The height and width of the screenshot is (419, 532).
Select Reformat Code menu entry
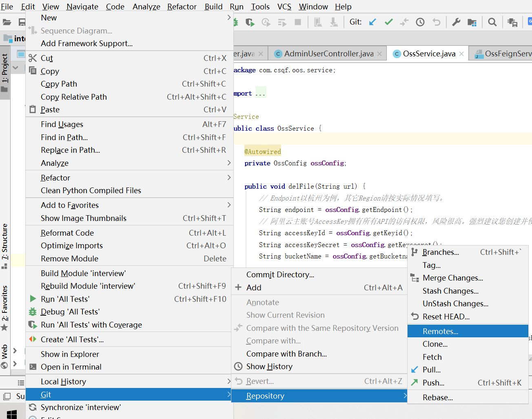[x=129, y=233]
